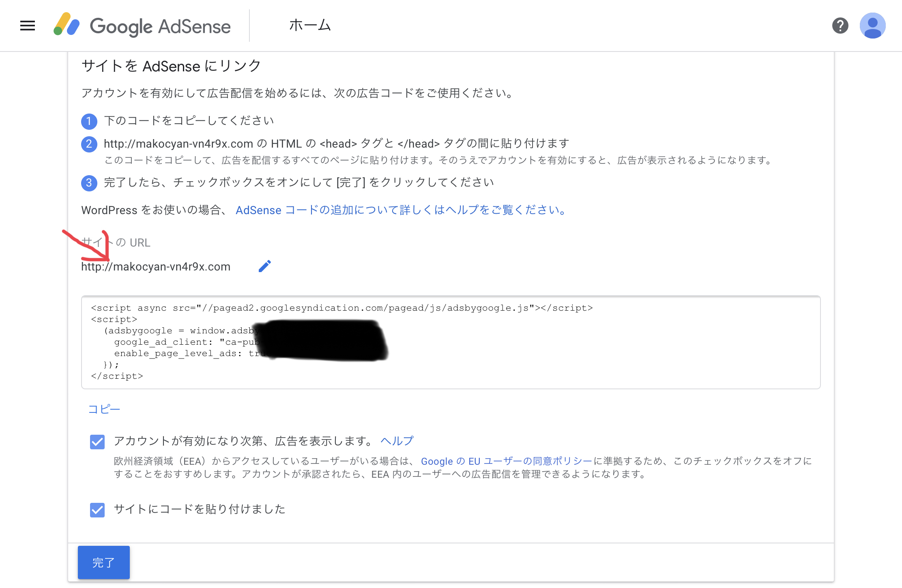This screenshot has width=902, height=588.
Task: Click step 2 text about the head tag
Action: tap(337, 144)
